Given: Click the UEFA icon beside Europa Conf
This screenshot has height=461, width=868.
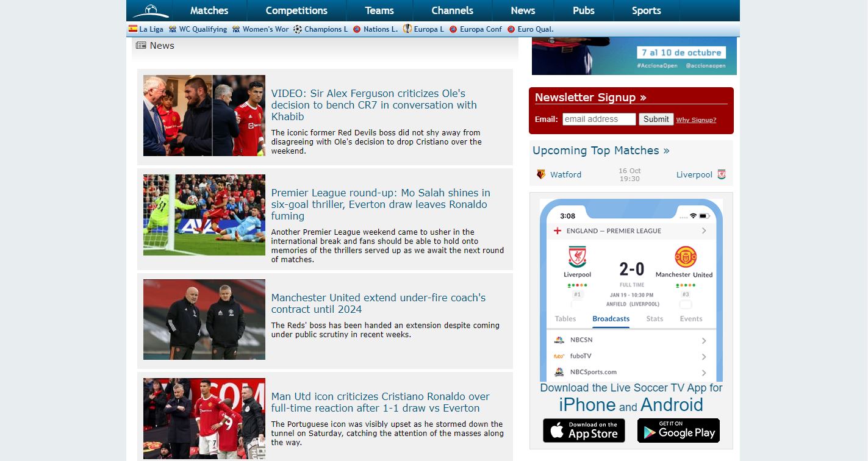Looking at the screenshot, I should click(453, 29).
